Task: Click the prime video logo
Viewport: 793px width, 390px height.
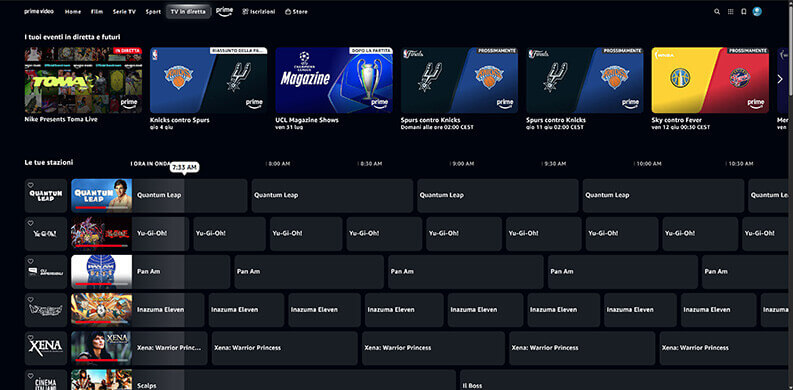Action: [x=39, y=11]
